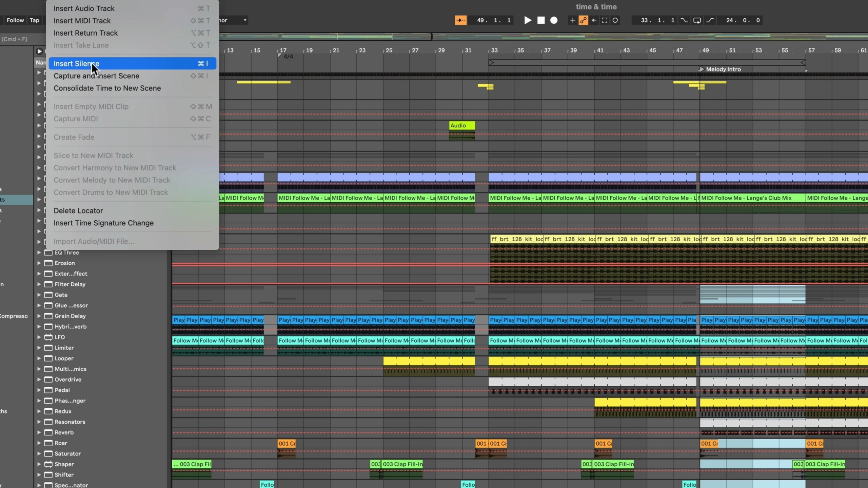868x488 pixels.
Task: Expand the Looper folder
Action: tap(39, 358)
